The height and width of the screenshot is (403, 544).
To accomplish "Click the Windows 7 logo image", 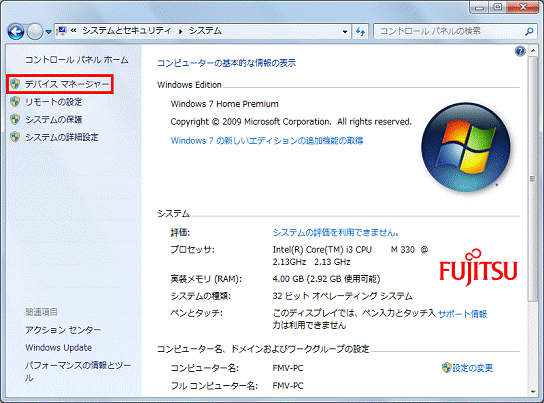I will [466, 147].
